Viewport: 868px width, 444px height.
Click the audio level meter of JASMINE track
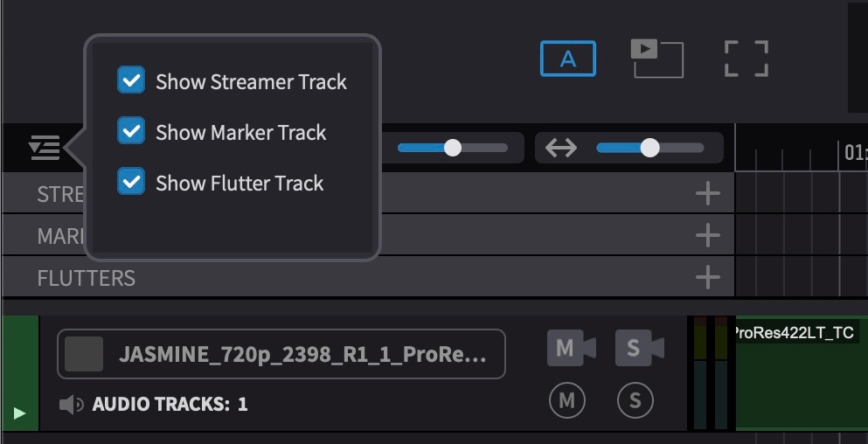(x=711, y=374)
